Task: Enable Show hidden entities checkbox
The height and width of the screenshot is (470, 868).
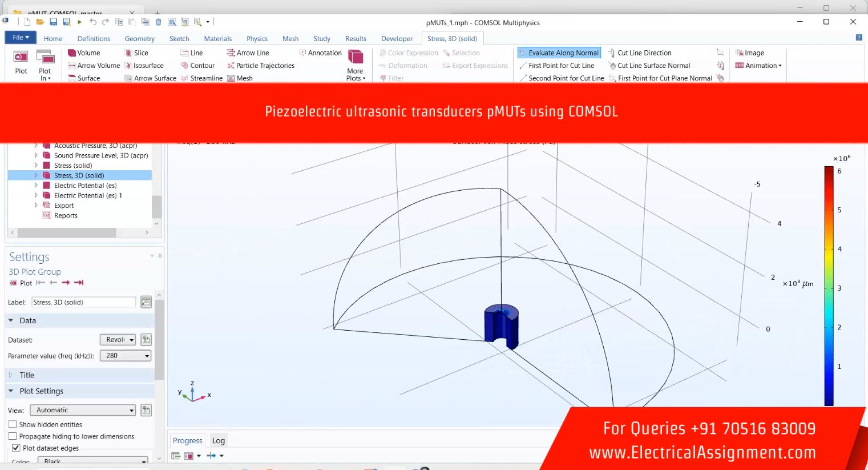Action: coord(13,424)
